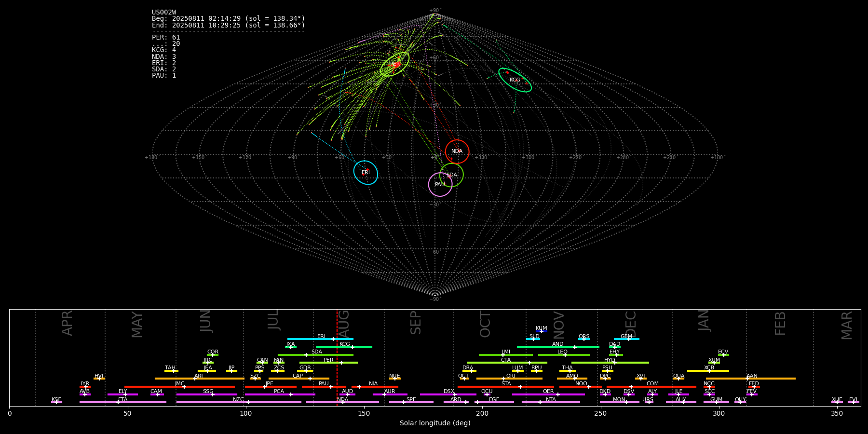Image resolution: width=868 pixels, height=434 pixels.
Task: Click the 'Solar longitude (deg)' axis label
Action: (x=435, y=423)
